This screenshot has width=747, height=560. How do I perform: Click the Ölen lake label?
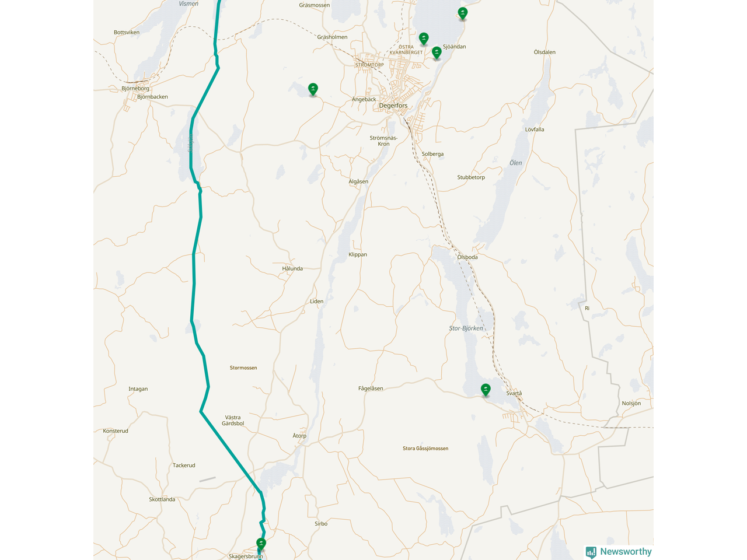tap(516, 163)
